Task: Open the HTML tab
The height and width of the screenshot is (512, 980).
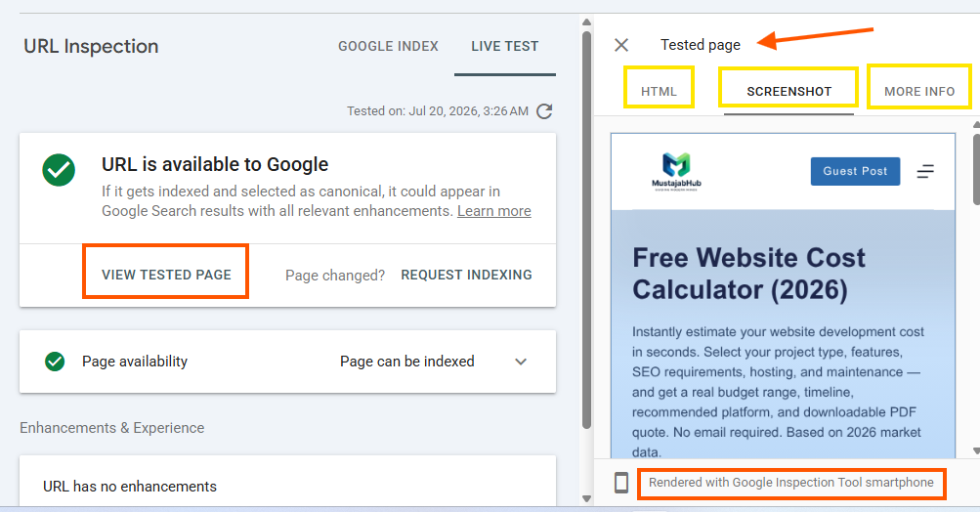Action: click(659, 91)
